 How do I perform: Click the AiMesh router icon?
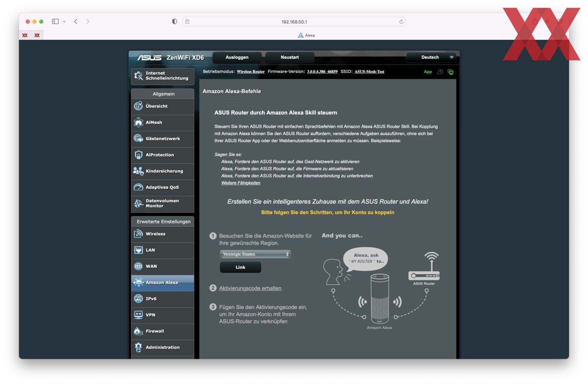pyautogui.click(x=138, y=122)
